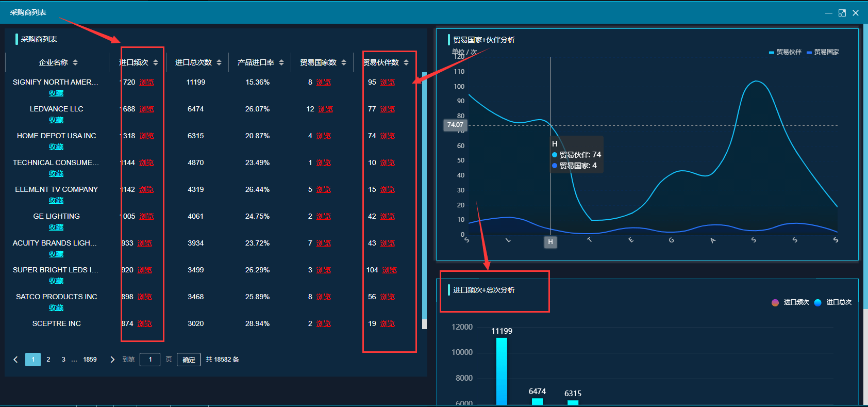Click 确定 to jump page

point(189,360)
